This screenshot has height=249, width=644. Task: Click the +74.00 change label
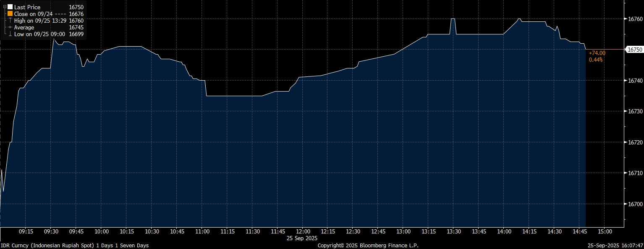[597, 53]
